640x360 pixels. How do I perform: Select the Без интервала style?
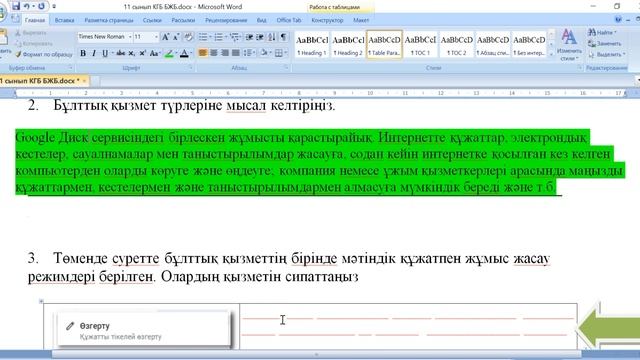pos(529,44)
